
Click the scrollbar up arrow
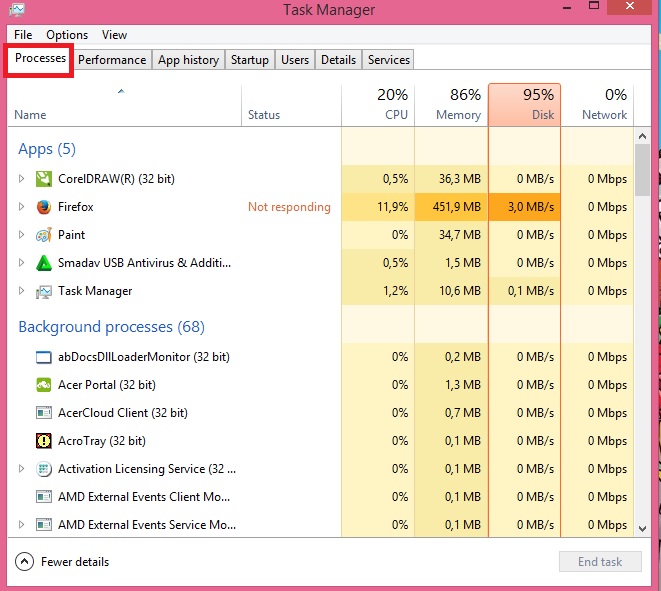coord(642,136)
